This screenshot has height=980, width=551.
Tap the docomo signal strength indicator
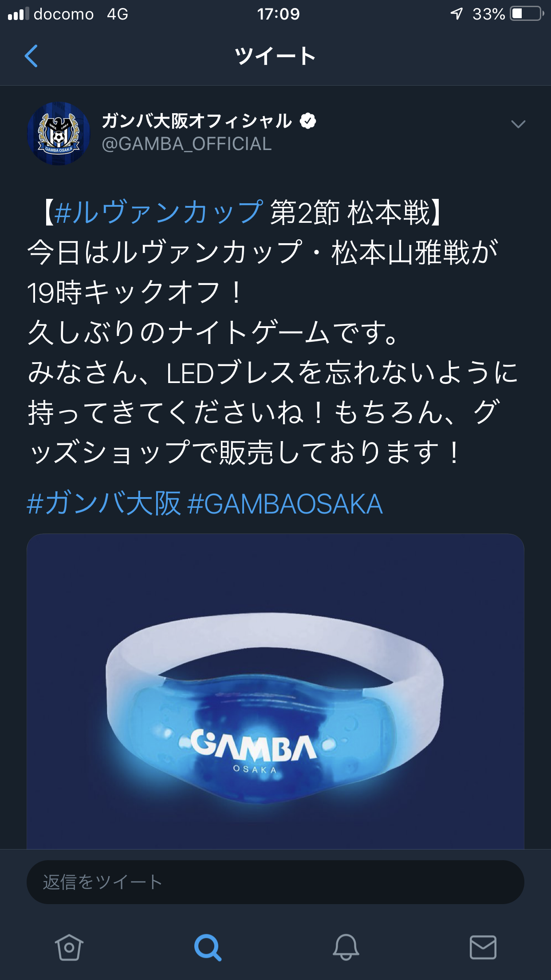tap(19, 14)
